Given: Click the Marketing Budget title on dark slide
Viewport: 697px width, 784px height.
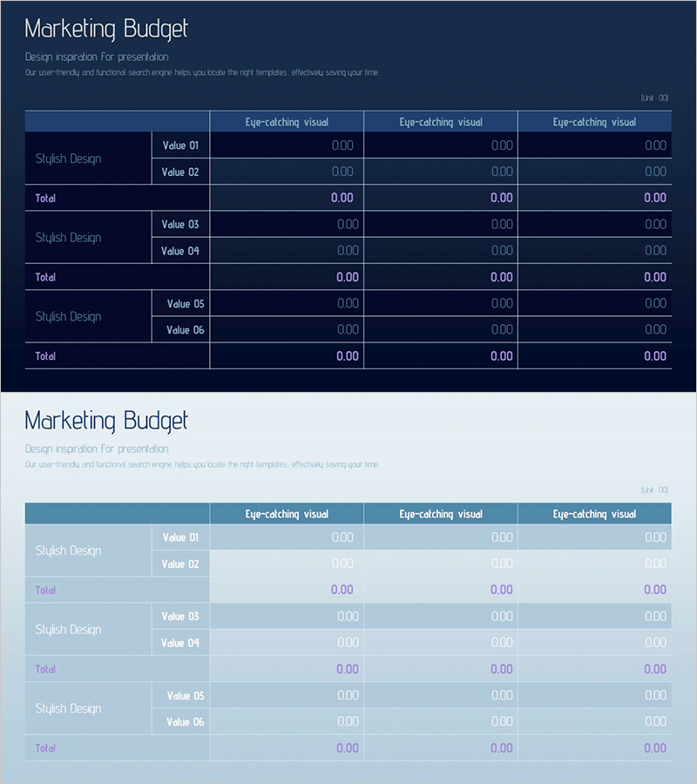Looking at the screenshot, I should pos(106,29).
